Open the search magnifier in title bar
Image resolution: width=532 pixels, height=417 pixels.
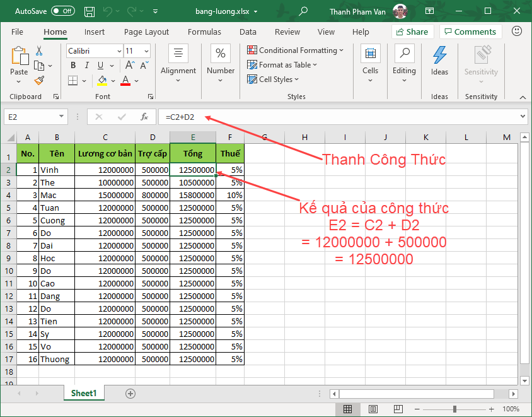[303, 11]
